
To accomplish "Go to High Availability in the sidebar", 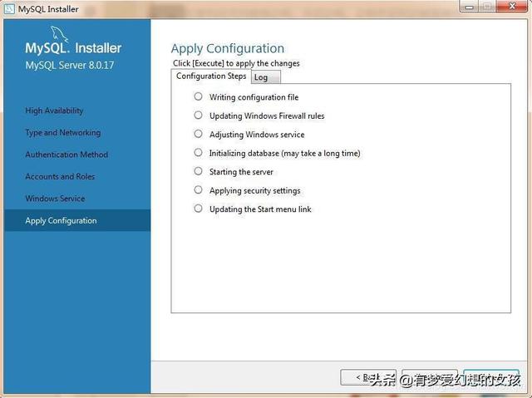I will tap(54, 111).
